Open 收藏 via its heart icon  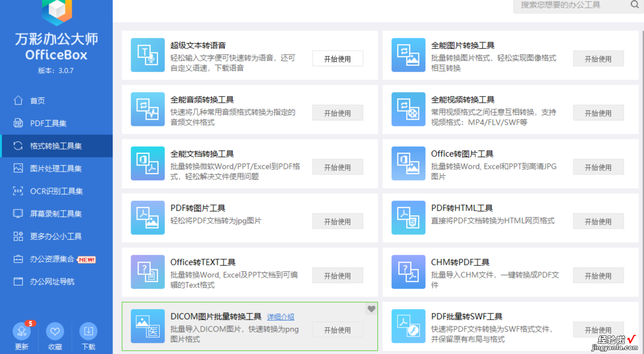[x=55, y=331]
